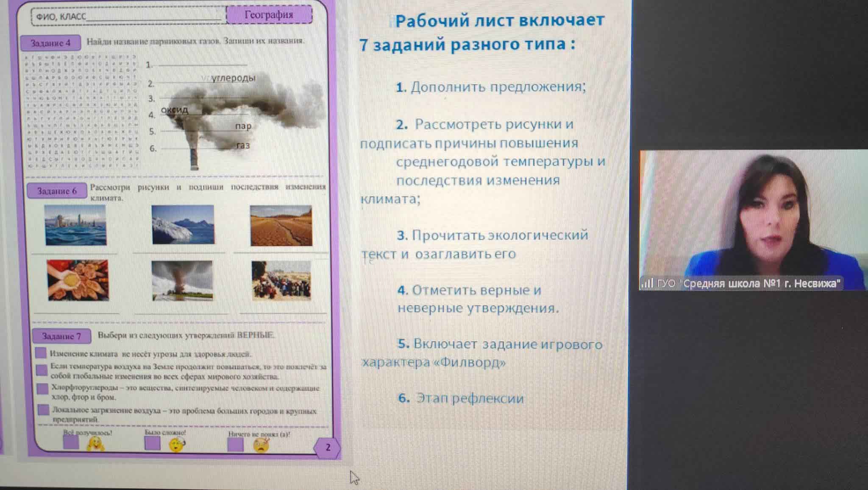Screen dimensions: 868x490
Task: Click the page number 2 hexagon badge
Action: [x=328, y=447]
